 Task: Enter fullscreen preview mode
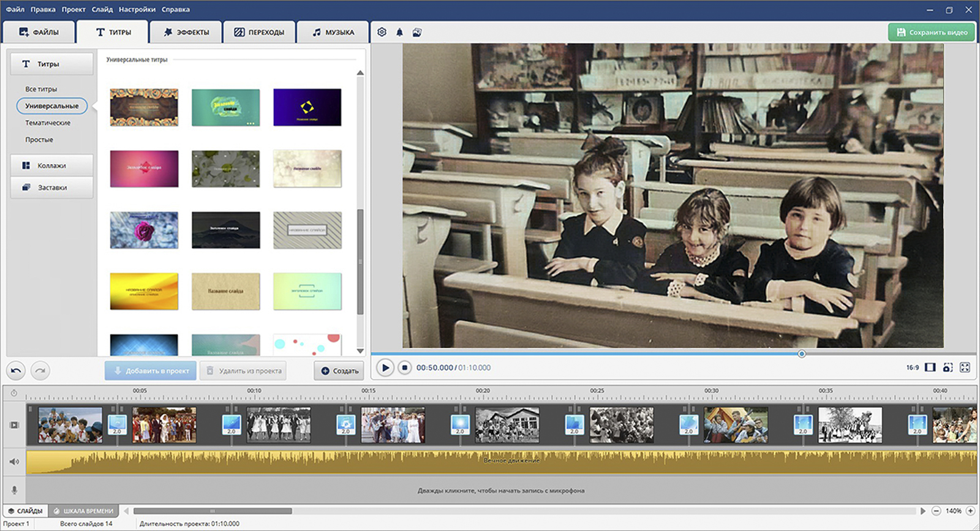tap(965, 367)
